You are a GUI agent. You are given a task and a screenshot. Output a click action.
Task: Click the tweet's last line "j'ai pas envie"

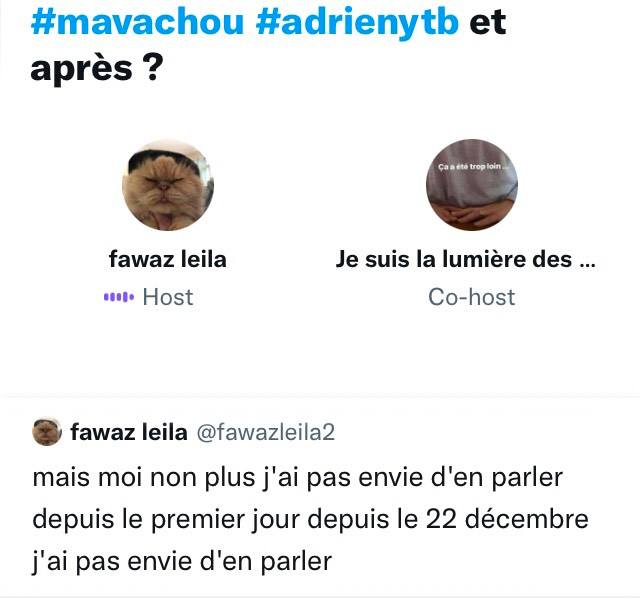[182, 561]
